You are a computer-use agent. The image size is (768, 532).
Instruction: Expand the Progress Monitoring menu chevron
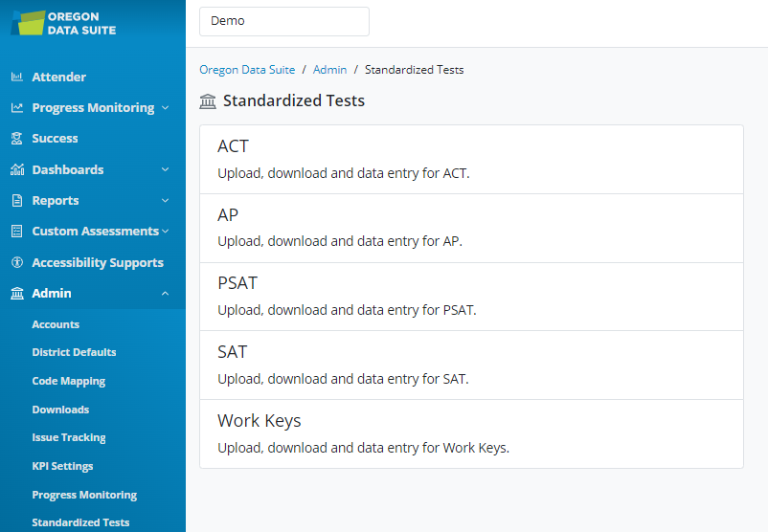click(165, 108)
